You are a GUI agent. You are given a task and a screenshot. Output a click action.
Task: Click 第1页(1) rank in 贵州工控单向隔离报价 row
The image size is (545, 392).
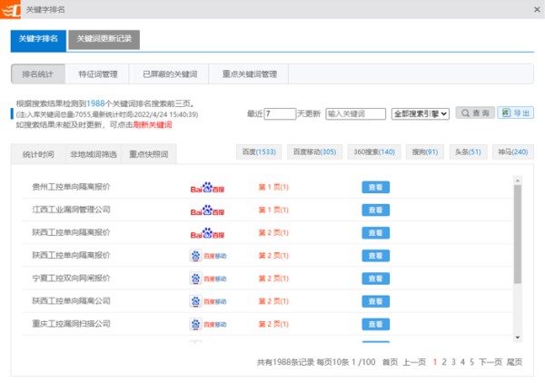coord(273,188)
